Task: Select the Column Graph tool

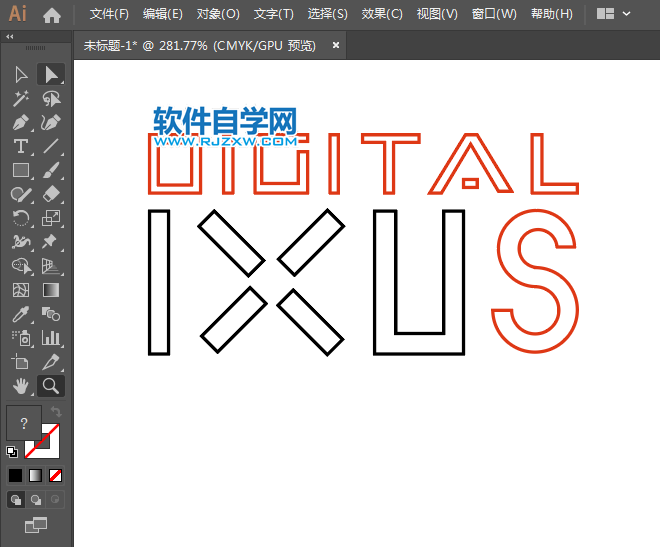Action: click(51, 338)
